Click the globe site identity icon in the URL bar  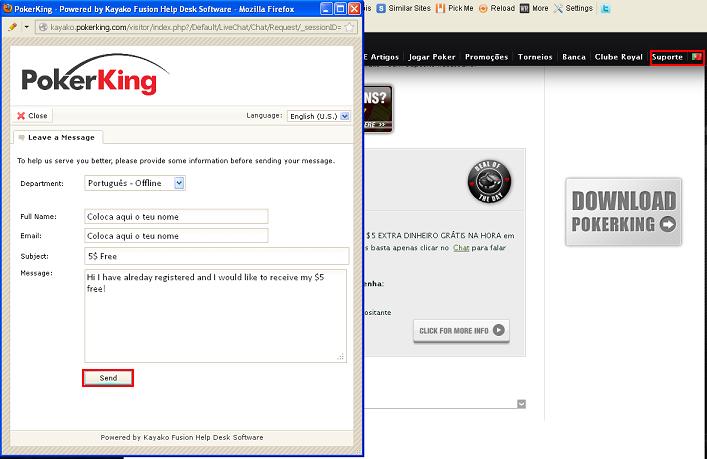click(43, 28)
